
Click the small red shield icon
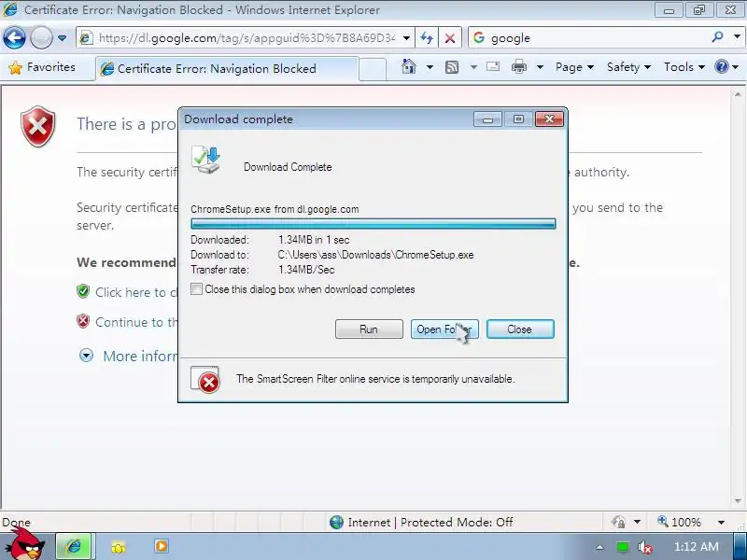pyautogui.click(x=83, y=321)
